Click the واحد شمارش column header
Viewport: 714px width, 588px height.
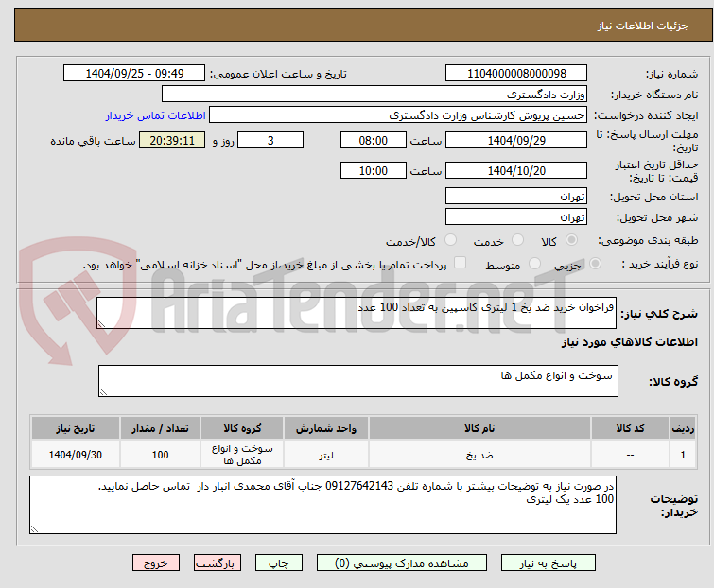click(x=326, y=428)
